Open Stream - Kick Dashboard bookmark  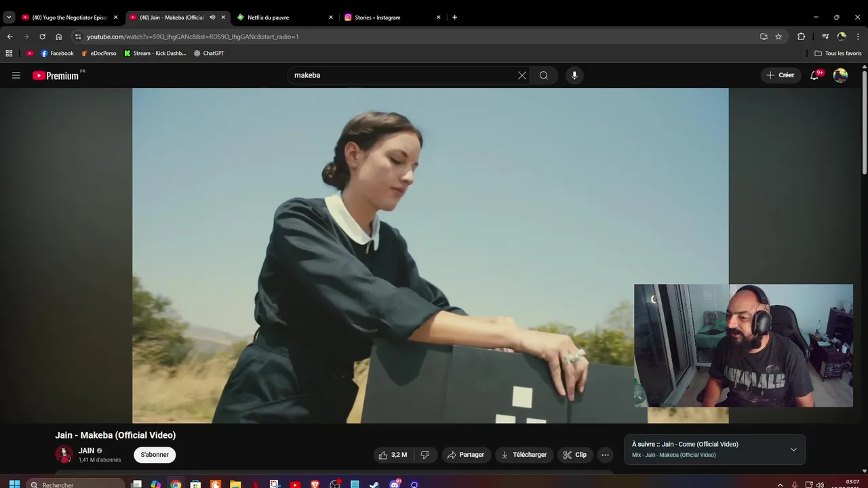click(x=155, y=53)
